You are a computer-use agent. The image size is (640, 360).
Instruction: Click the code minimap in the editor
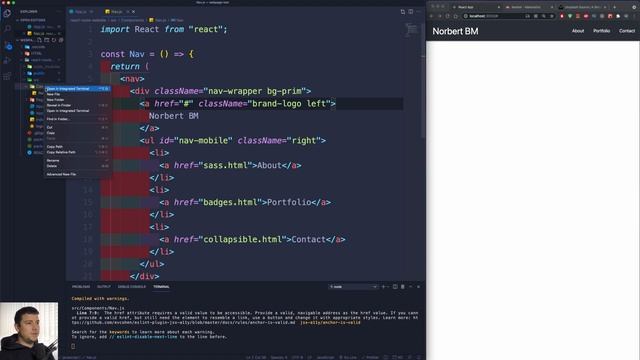(x=411, y=29)
